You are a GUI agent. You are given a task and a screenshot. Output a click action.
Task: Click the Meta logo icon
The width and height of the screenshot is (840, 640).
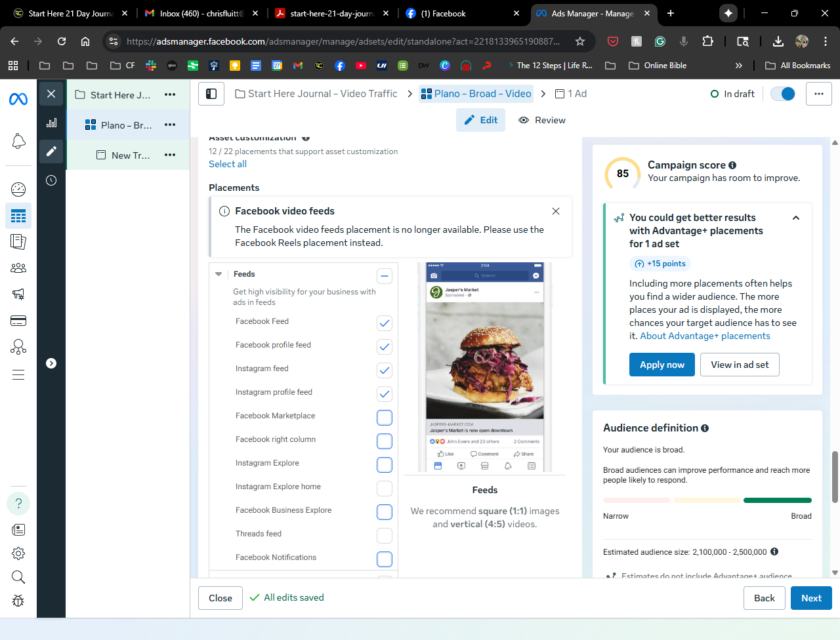click(18, 99)
